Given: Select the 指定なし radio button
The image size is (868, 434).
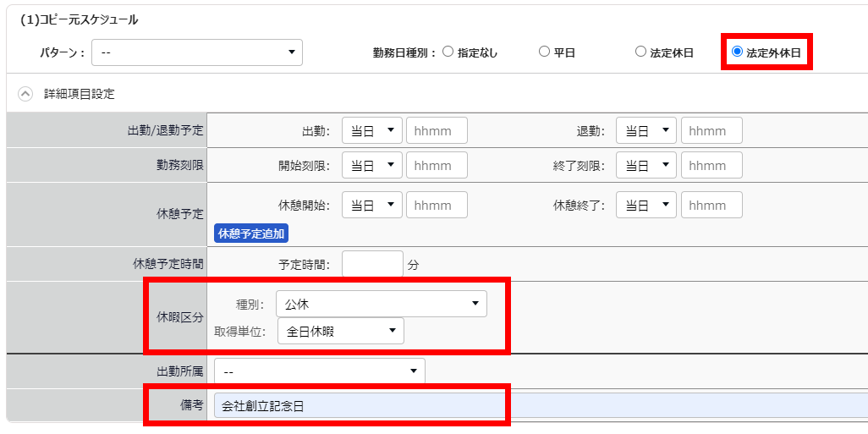Looking at the screenshot, I should tap(448, 52).
